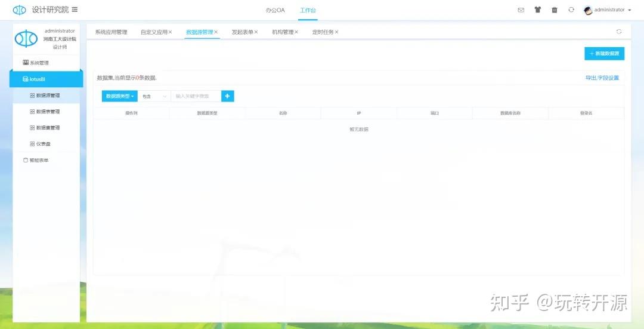Open the administrator account dropdown arrow

(x=630, y=10)
